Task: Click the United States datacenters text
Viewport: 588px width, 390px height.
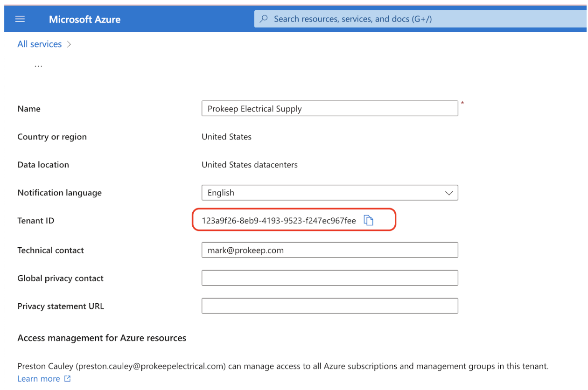Action: click(249, 164)
